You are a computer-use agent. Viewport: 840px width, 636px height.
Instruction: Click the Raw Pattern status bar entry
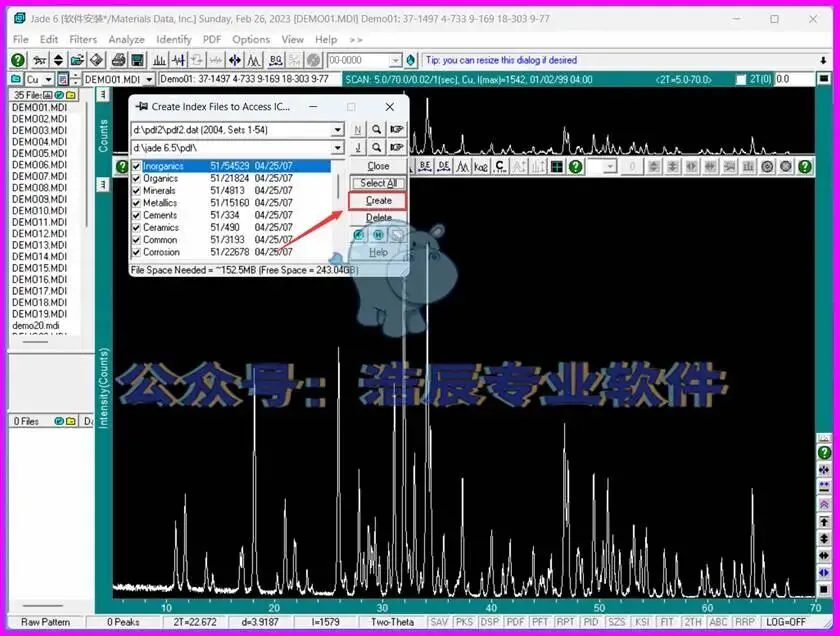tap(46, 622)
